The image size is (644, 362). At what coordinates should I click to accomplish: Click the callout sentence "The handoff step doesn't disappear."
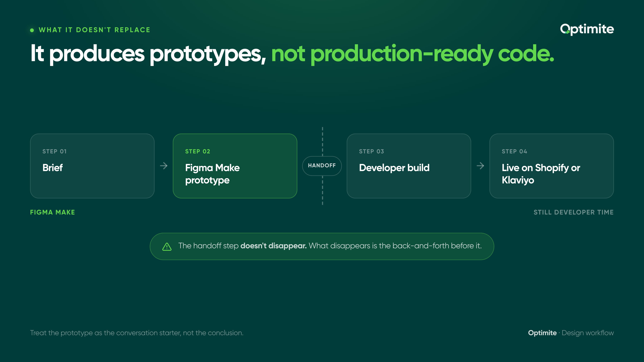tap(242, 246)
